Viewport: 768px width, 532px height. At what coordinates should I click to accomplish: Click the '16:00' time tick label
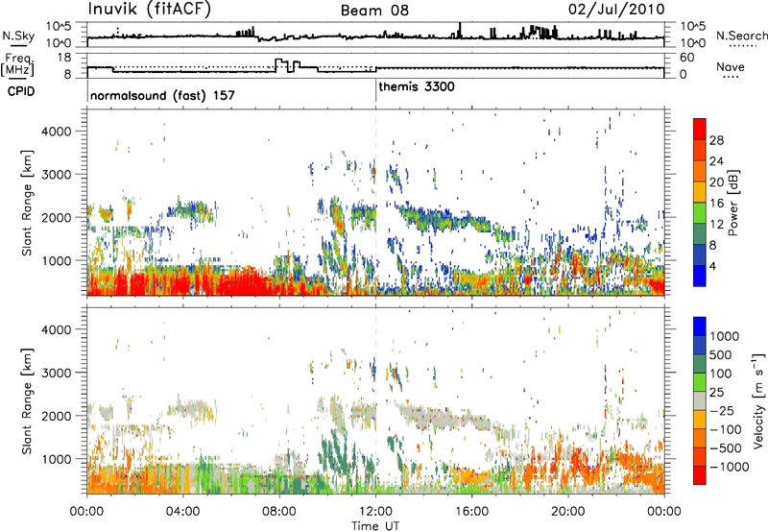point(471,512)
